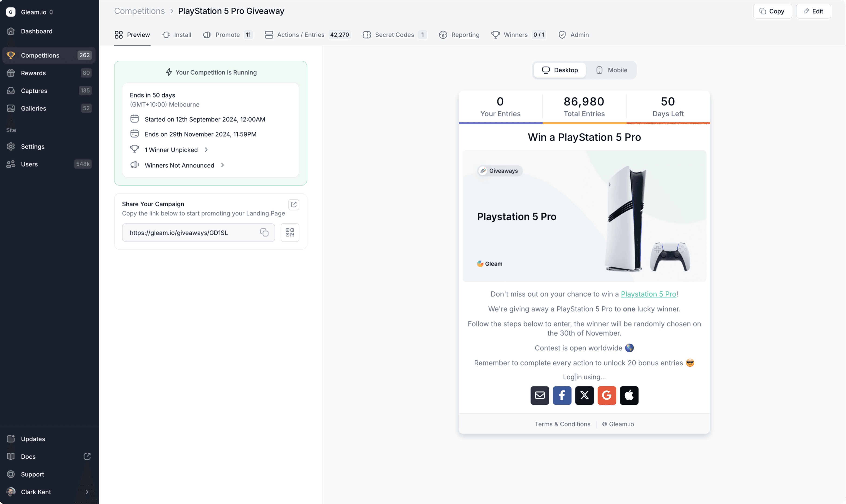Follow the Playstation 5 Pro hyperlink
846x504 pixels.
(648, 294)
